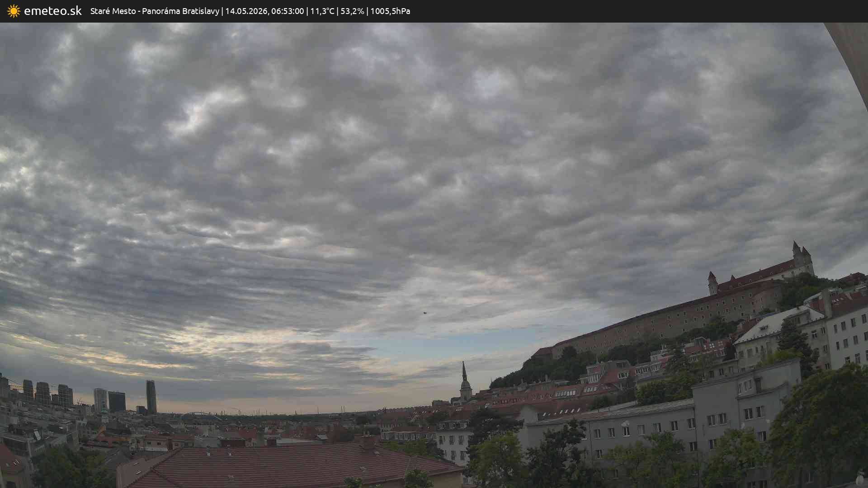
Task: Click the humidity value 53,2%
Action: tap(352, 11)
